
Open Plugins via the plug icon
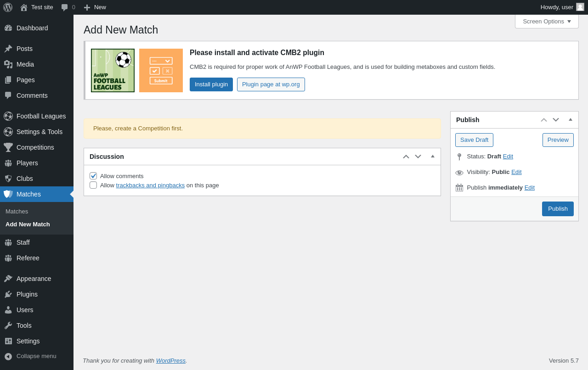pos(8,294)
